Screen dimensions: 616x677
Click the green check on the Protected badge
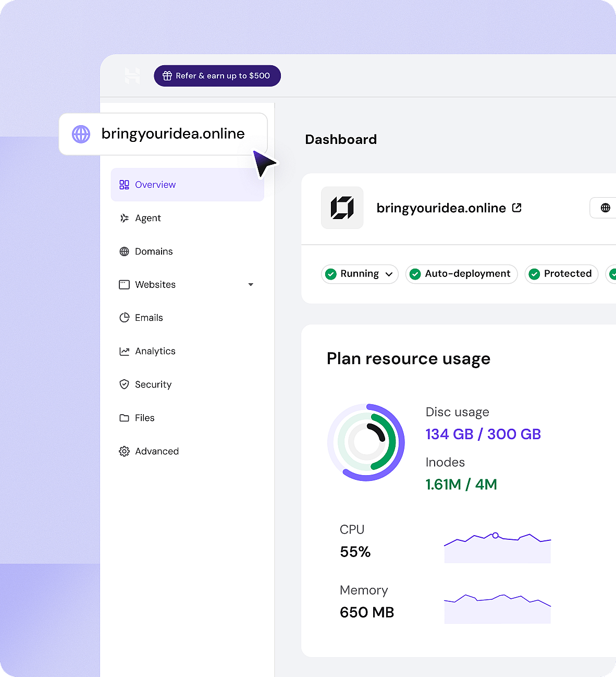(x=534, y=274)
